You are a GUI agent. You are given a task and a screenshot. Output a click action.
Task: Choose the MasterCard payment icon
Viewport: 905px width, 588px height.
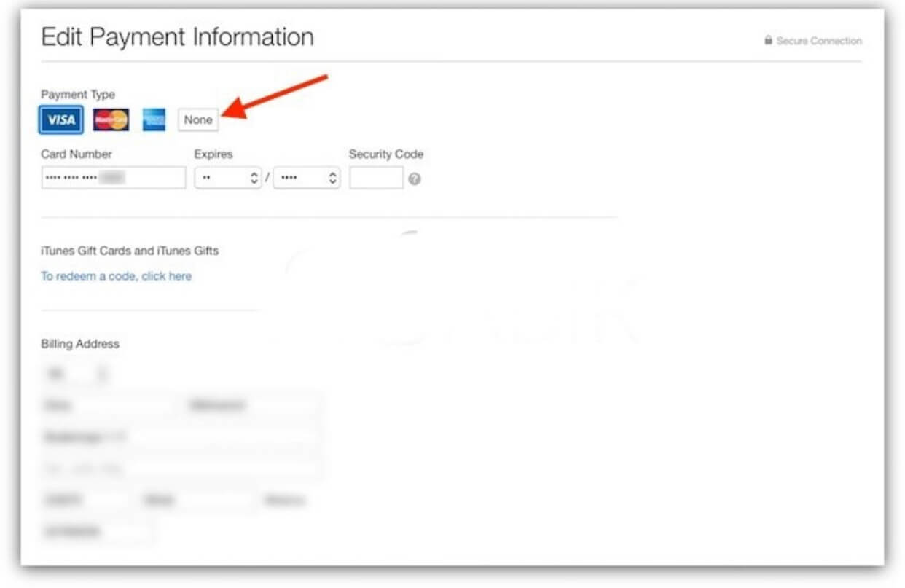pos(111,119)
